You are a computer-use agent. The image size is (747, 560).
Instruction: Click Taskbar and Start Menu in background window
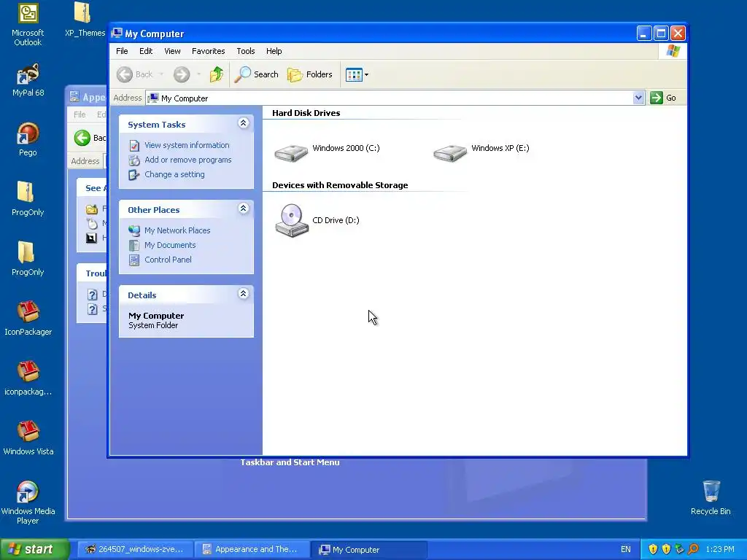pyautogui.click(x=290, y=462)
